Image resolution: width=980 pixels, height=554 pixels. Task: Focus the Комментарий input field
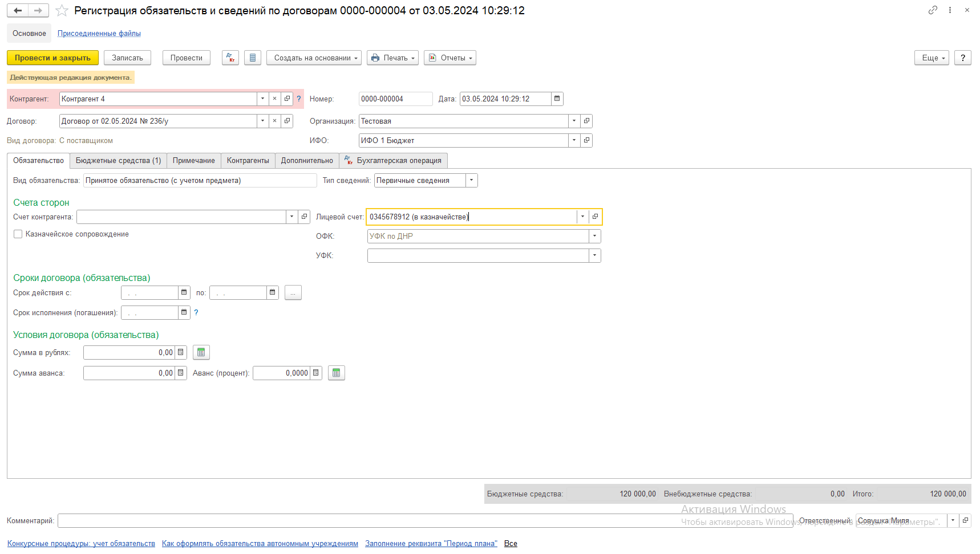coord(425,520)
